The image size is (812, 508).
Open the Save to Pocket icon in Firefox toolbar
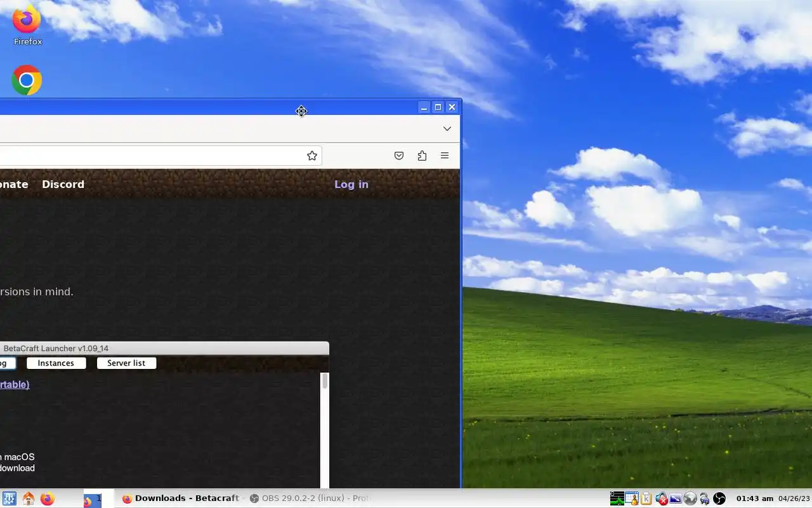[399, 156]
